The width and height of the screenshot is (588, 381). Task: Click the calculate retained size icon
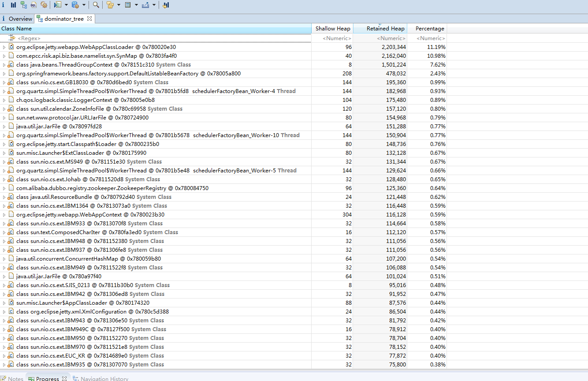pyautogui.click(x=128, y=5)
